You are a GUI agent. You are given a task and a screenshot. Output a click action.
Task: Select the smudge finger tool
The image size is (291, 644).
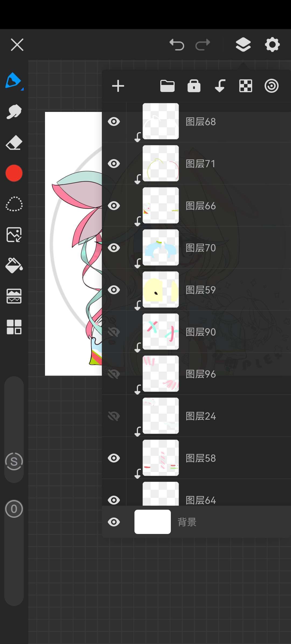tap(14, 111)
